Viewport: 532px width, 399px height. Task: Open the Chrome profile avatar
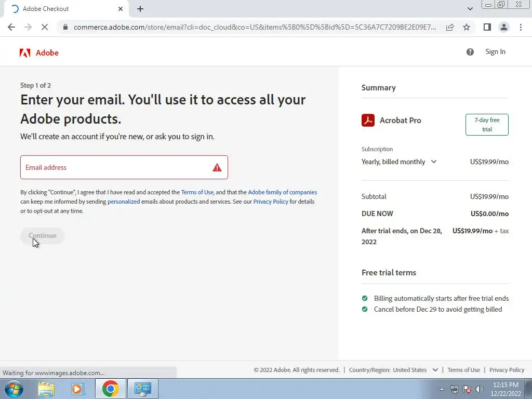click(x=504, y=27)
